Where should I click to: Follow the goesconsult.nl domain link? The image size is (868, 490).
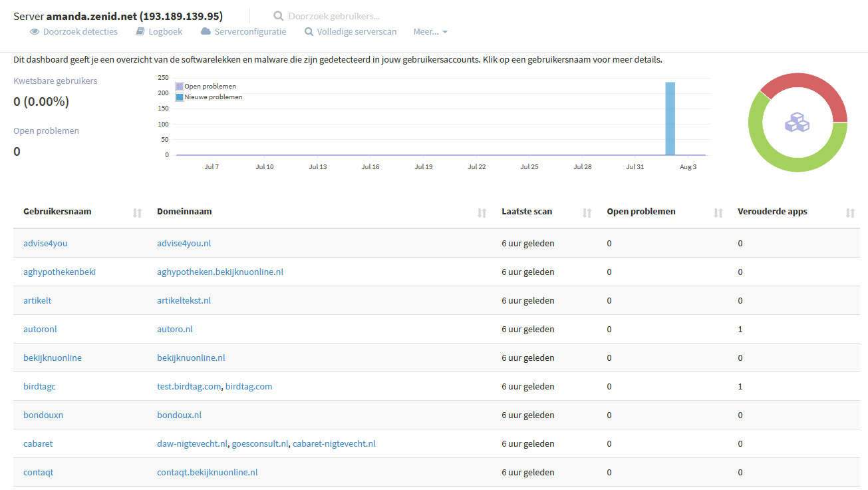click(x=260, y=443)
